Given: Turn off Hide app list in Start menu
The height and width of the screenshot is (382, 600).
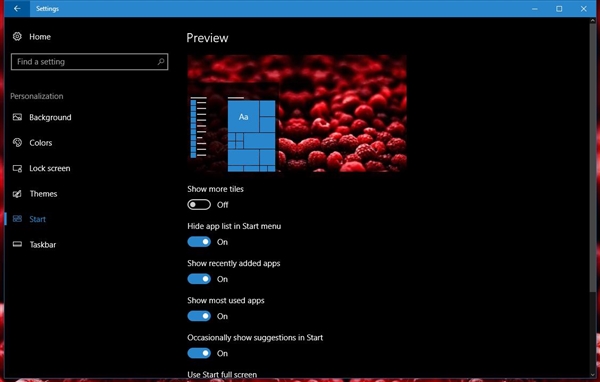Looking at the screenshot, I should [199, 242].
